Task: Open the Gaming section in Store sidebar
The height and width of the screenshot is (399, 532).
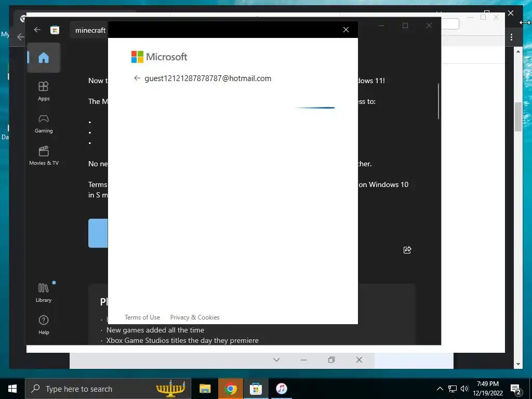Action: tap(44, 124)
